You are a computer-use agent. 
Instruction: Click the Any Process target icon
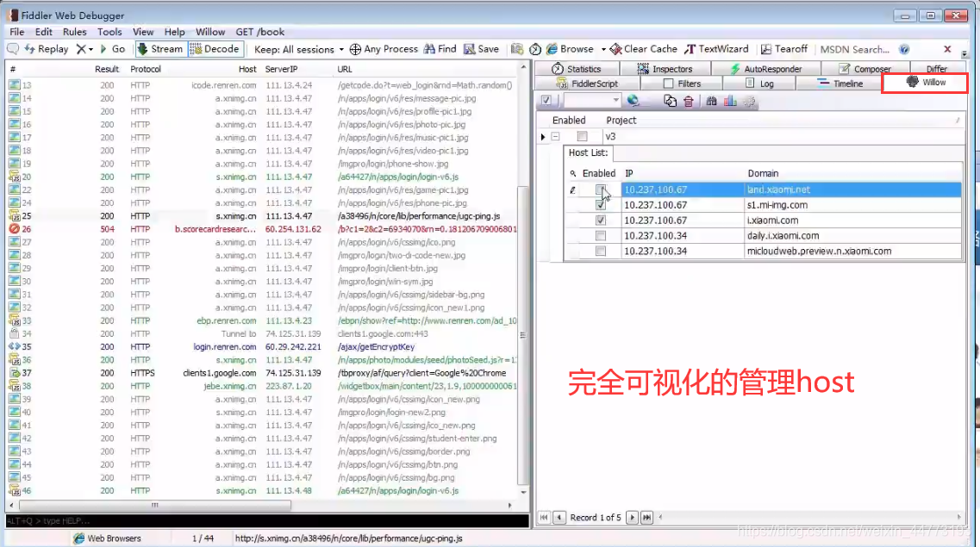(355, 49)
